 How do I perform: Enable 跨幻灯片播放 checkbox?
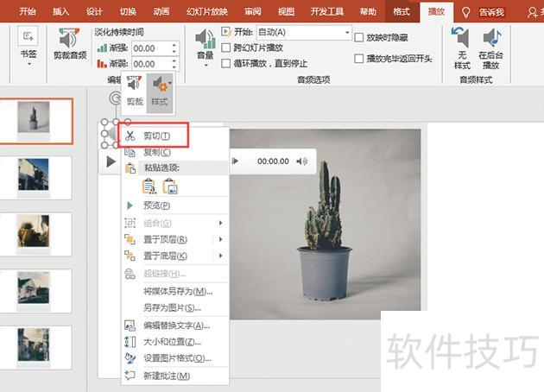click(x=226, y=47)
